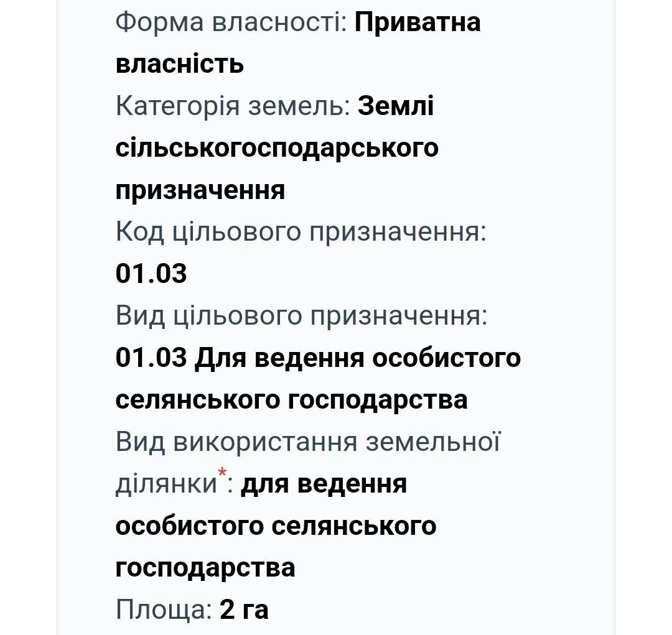Click the bold word "призначення" under land category

pyautogui.click(x=200, y=190)
